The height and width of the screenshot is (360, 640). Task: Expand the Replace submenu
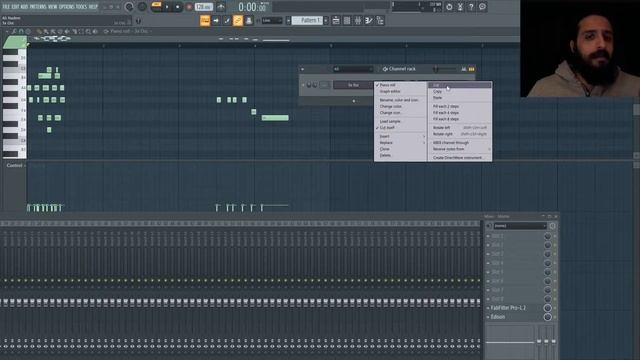click(x=400, y=143)
